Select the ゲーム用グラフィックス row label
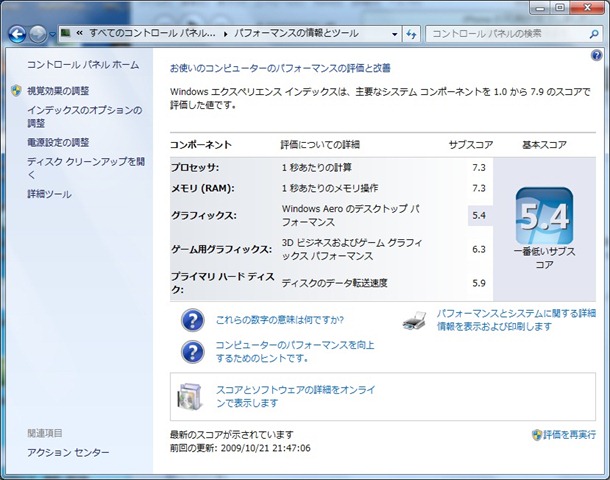The height and width of the screenshot is (480, 610). click(222, 249)
